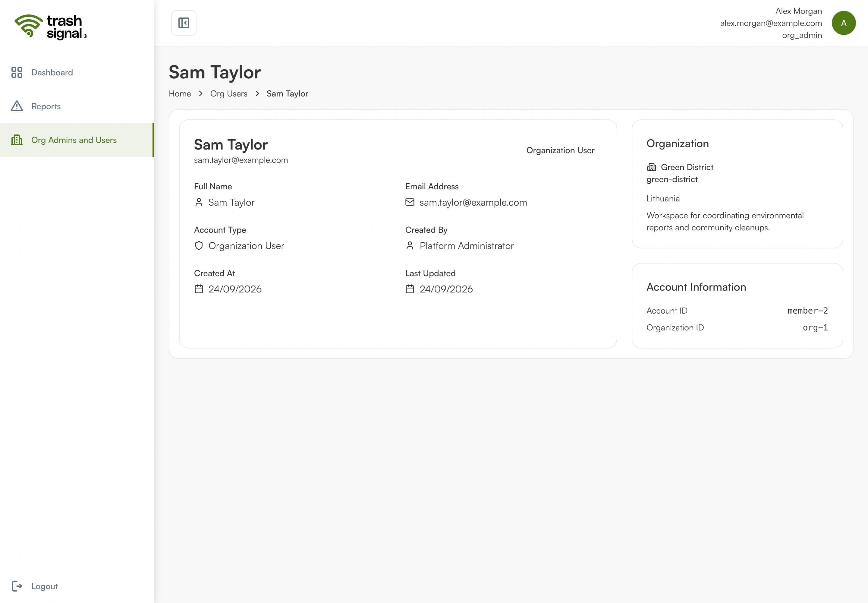The image size is (868, 603).
Task: Click the 'Alex Morgan' name in header
Action: 798,11
